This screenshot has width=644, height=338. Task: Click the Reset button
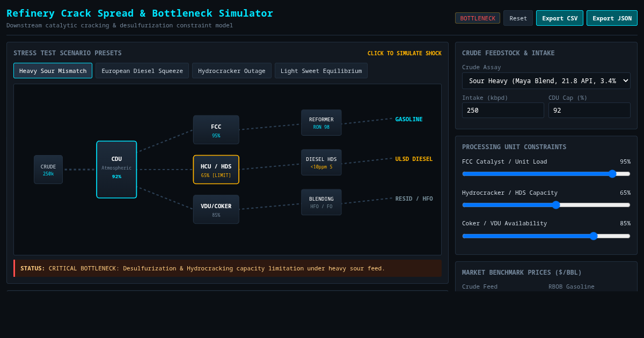[x=518, y=18]
